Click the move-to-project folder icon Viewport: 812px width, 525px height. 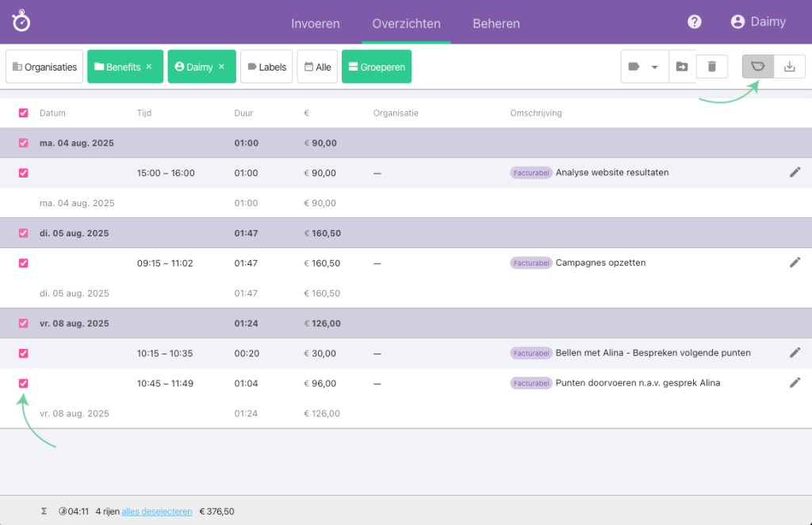tap(682, 67)
